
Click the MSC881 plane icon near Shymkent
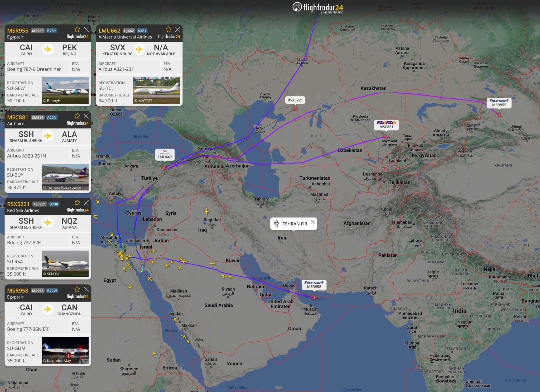[386, 137]
